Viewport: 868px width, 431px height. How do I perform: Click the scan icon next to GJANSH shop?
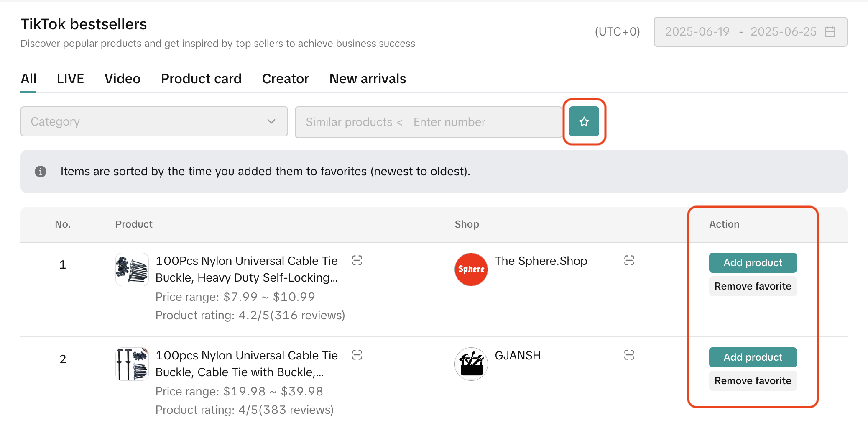pos(629,355)
